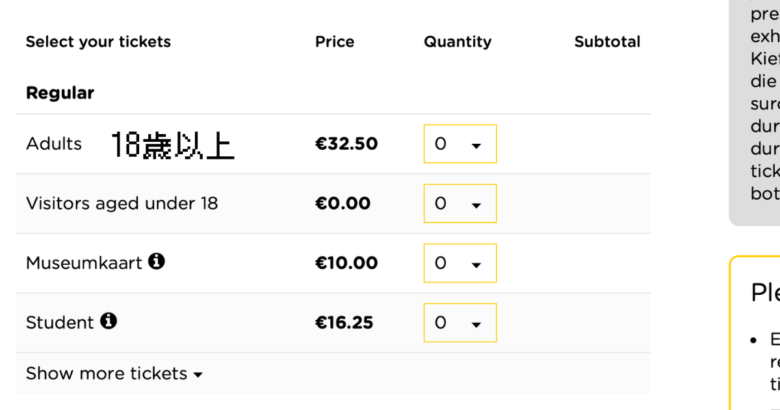The height and width of the screenshot is (410, 780).
Task: Click the €32.50 adult price
Action: (x=347, y=144)
